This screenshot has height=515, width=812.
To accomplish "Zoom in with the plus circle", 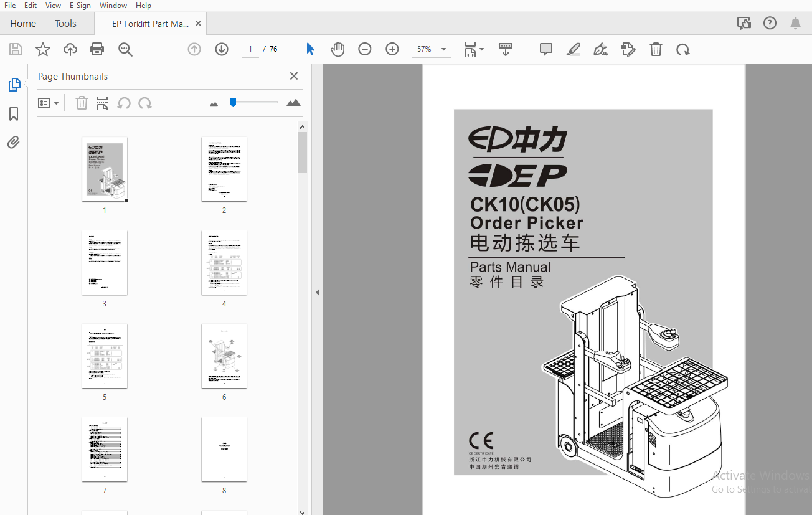I will point(392,49).
